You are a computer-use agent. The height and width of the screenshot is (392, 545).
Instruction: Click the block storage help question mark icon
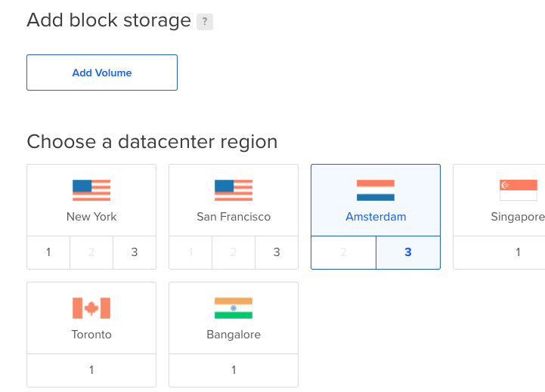pyautogui.click(x=205, y=22)
